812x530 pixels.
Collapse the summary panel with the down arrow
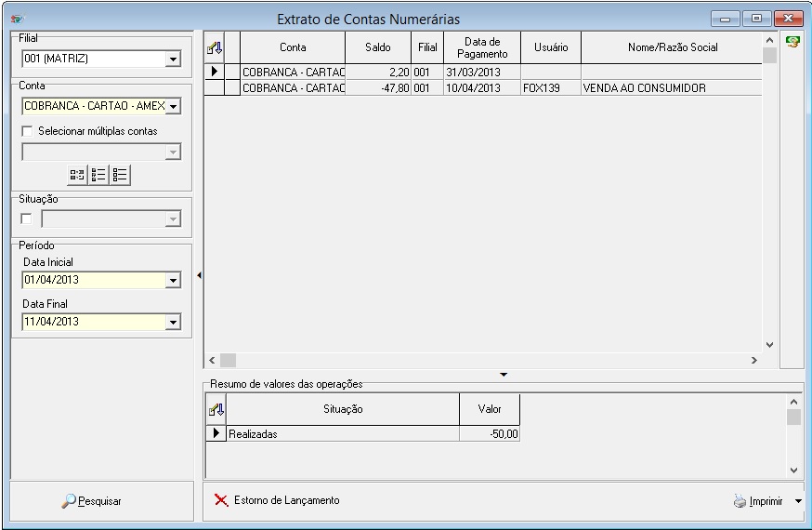pyautogui.click(x=504, y=374)
